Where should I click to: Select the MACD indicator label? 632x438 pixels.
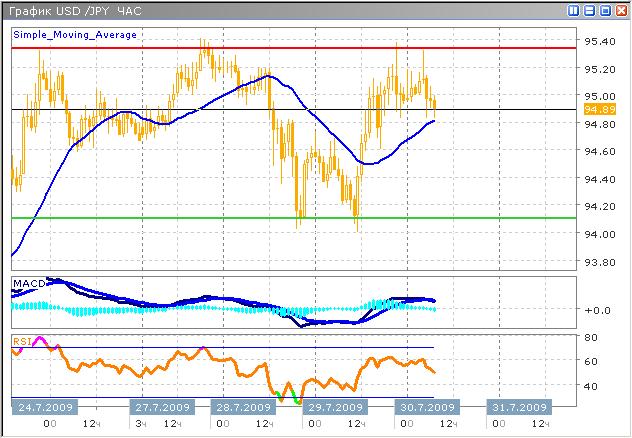[28, 284]
